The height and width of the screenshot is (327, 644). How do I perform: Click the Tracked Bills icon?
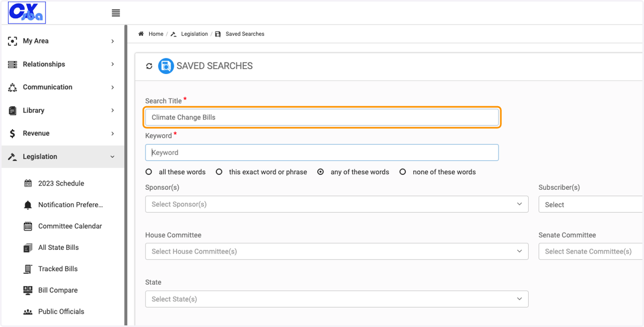pos(28,269)
